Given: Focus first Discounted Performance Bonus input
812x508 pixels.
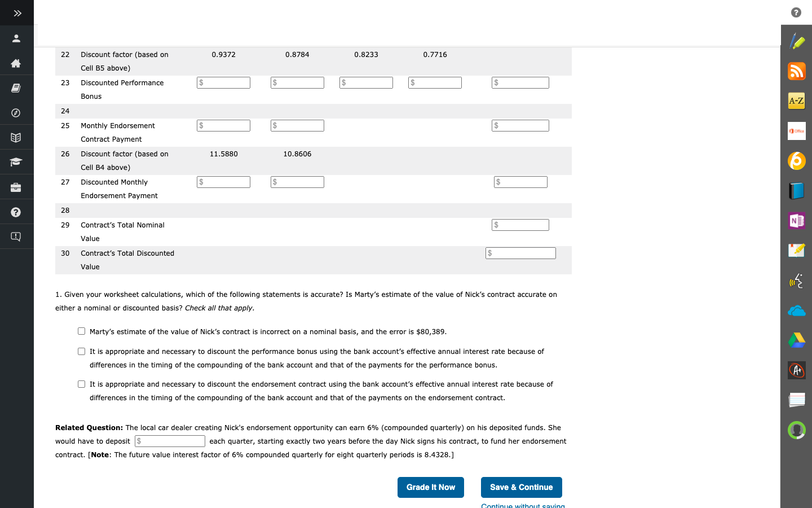Looking at the screenshot, I should (223, 83).
